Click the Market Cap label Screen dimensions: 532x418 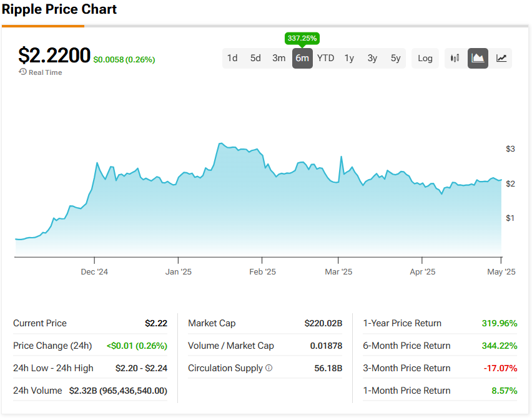point(212,323)
